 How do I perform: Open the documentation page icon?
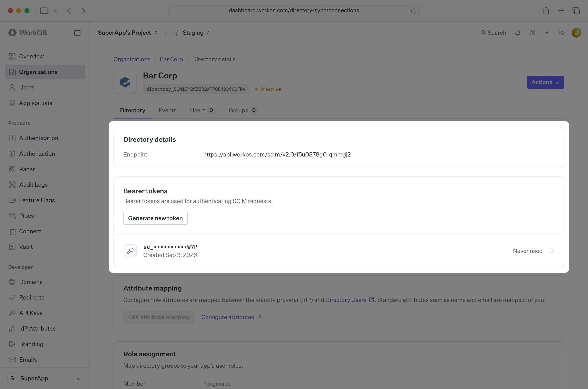pyautogui.click(x=547, y=33)
